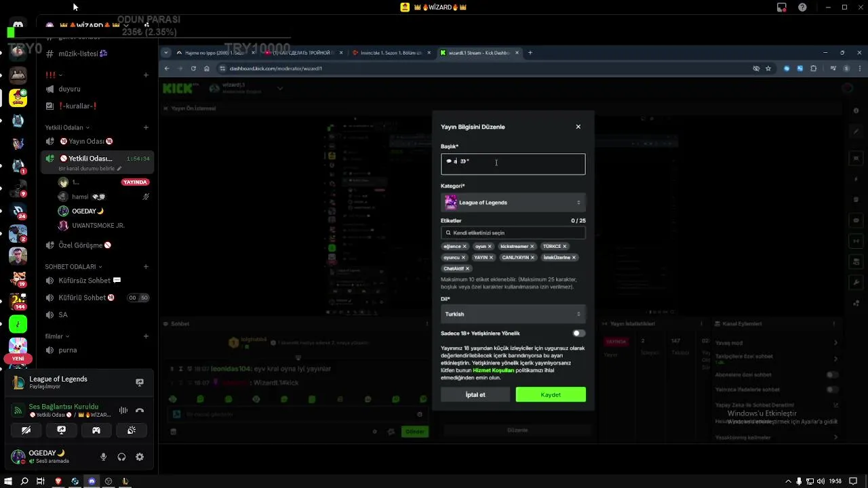Click the Başlık title input field
868x488 pixels.
(x=513, y=164)
